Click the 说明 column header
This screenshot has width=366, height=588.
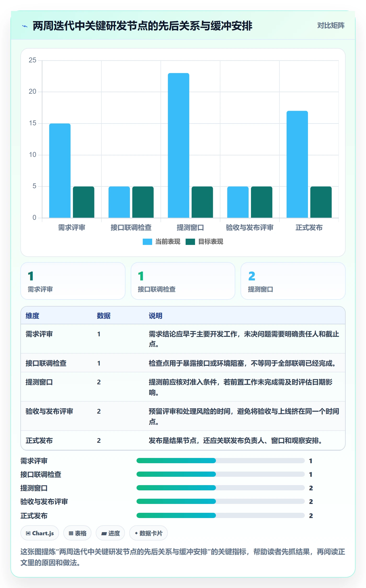point(156,316)
